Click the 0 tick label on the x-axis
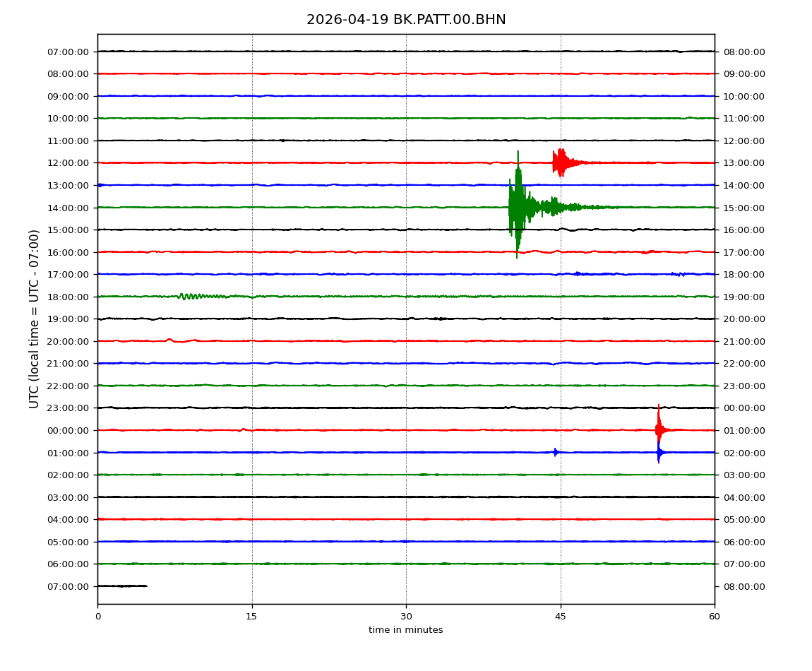This screenshot has width=812, height=671. pos(97,617)
